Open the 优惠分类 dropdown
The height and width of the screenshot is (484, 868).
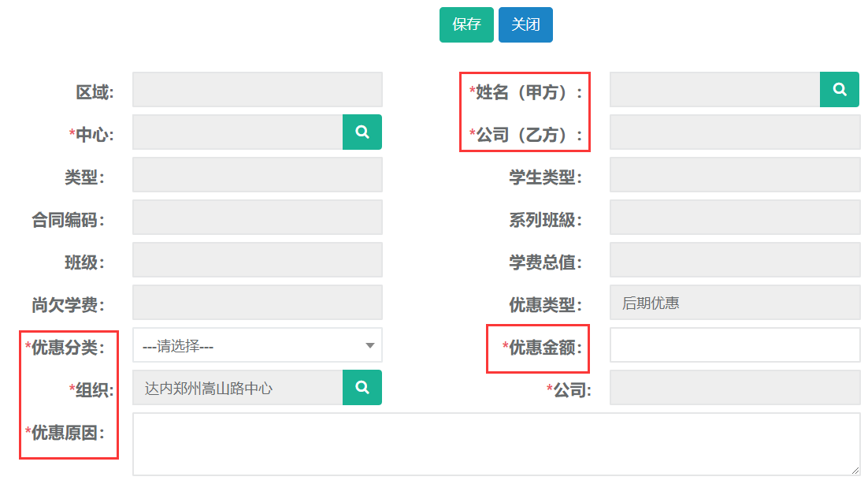point(258,345)
